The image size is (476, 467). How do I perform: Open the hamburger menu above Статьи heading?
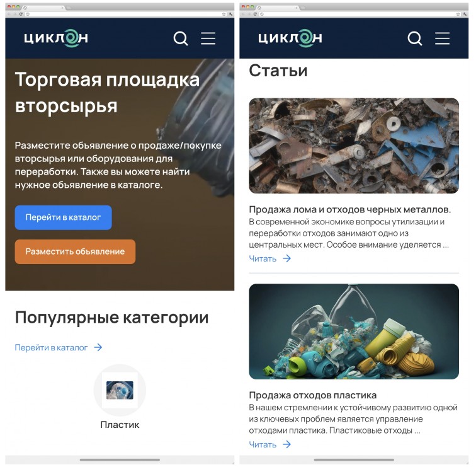coord(442,38)
